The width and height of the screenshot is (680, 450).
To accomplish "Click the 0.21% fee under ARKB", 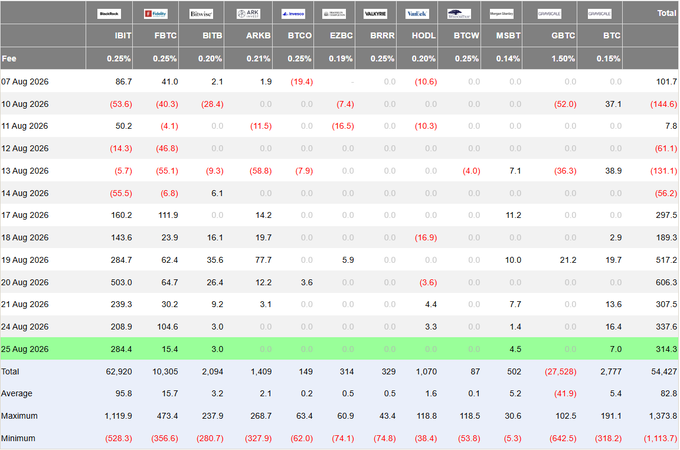I will point(258,59).
